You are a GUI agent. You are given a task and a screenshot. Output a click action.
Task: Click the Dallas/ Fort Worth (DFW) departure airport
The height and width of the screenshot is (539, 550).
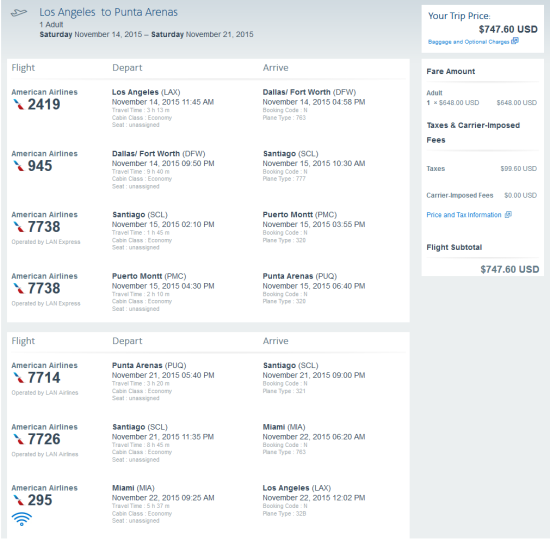(x=159, y=154)
